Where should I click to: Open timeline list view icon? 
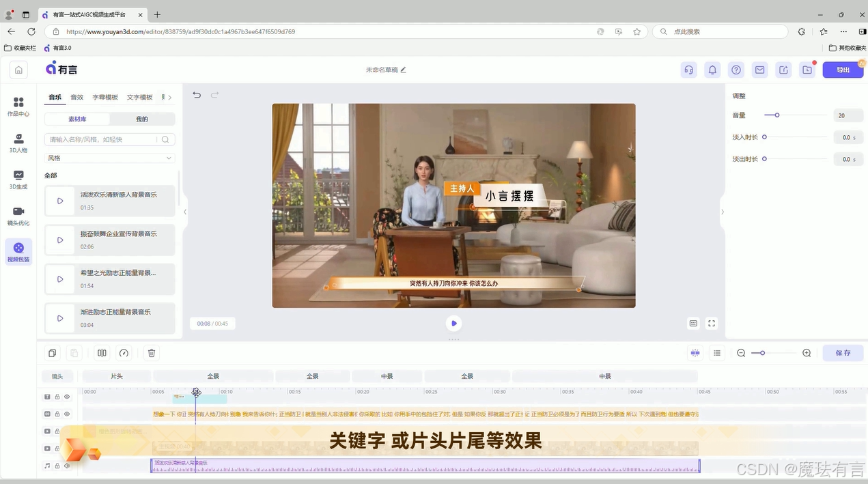(717, 353)
